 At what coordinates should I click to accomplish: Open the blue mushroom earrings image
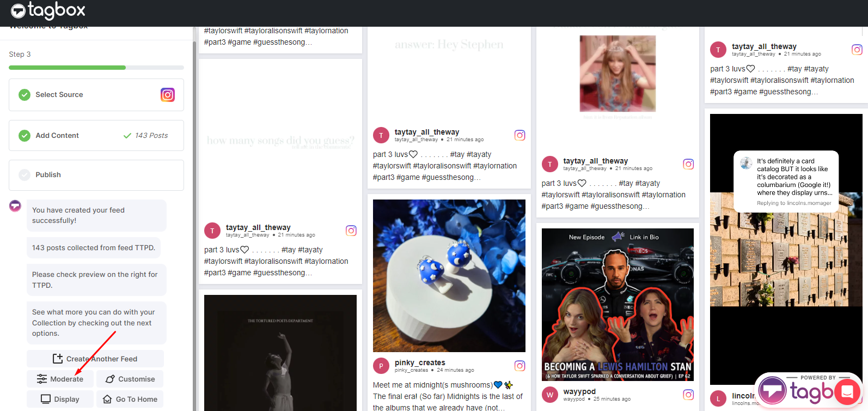point(449,276)
